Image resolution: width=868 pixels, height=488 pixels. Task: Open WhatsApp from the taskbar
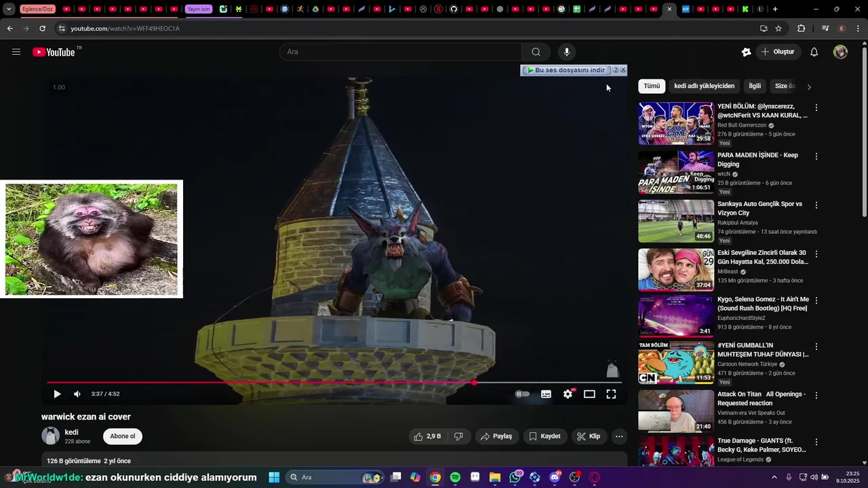point(515,477)
